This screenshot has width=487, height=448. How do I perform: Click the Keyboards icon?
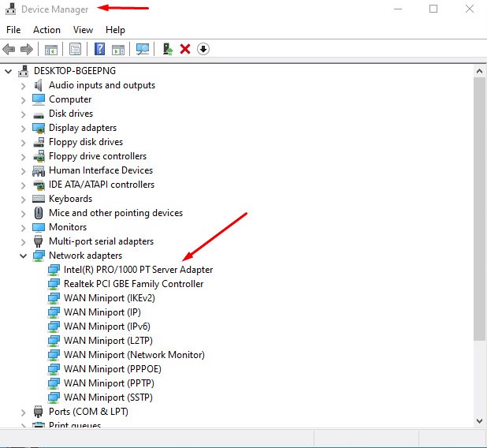point(39,199)
